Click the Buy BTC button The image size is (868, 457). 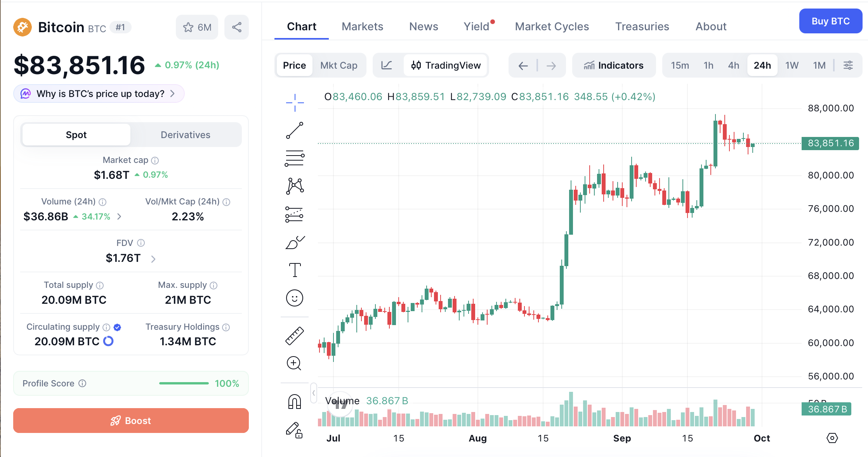point(831,21)
